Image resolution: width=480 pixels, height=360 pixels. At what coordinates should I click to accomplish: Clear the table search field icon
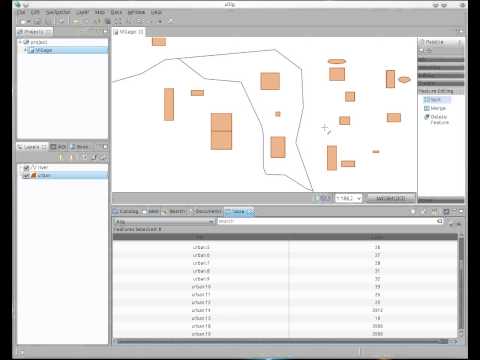tap(440, 221)
